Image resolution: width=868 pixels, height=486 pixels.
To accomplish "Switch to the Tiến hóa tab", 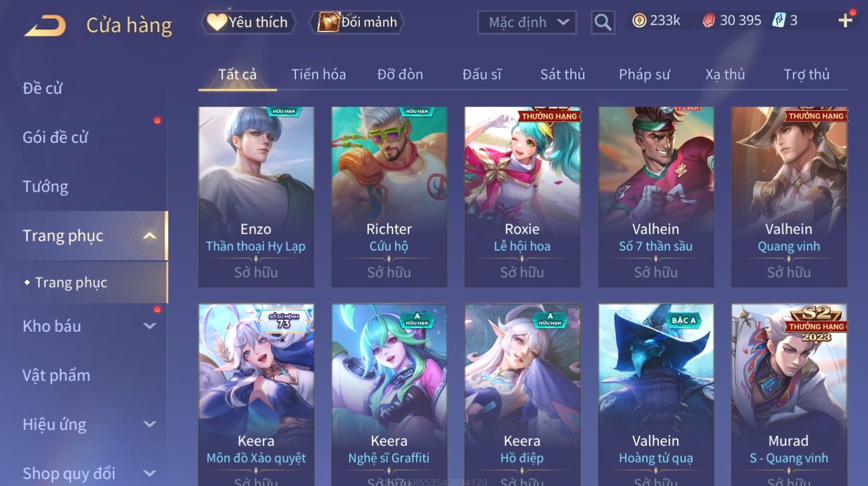I will (x=318, y=75).
